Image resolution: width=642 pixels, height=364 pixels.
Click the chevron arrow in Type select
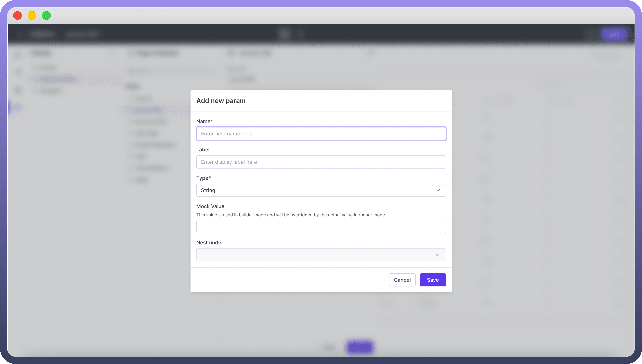tap(437, 190)
